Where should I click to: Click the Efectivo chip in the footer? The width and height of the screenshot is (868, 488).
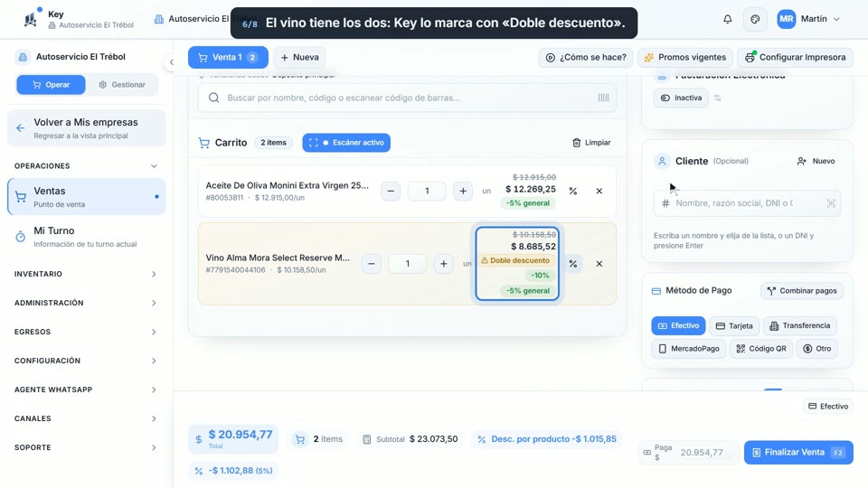828,406
